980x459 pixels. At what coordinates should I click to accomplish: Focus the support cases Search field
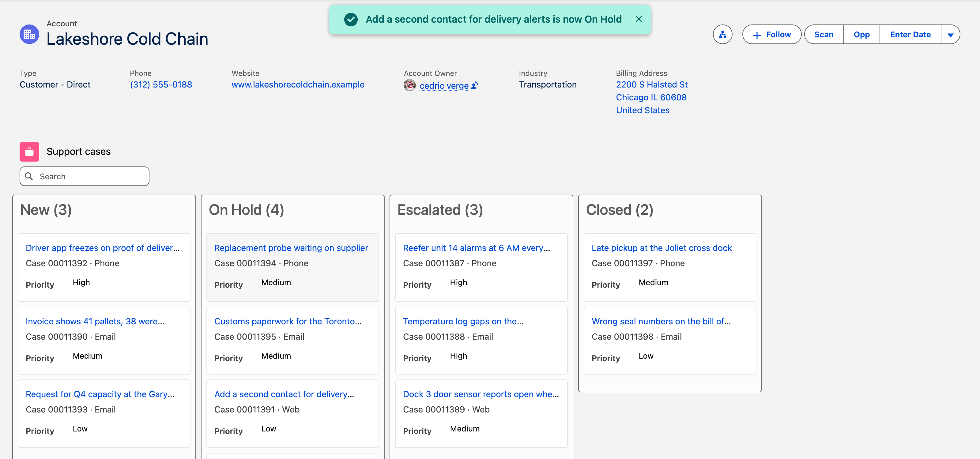(x=85, y=176)
